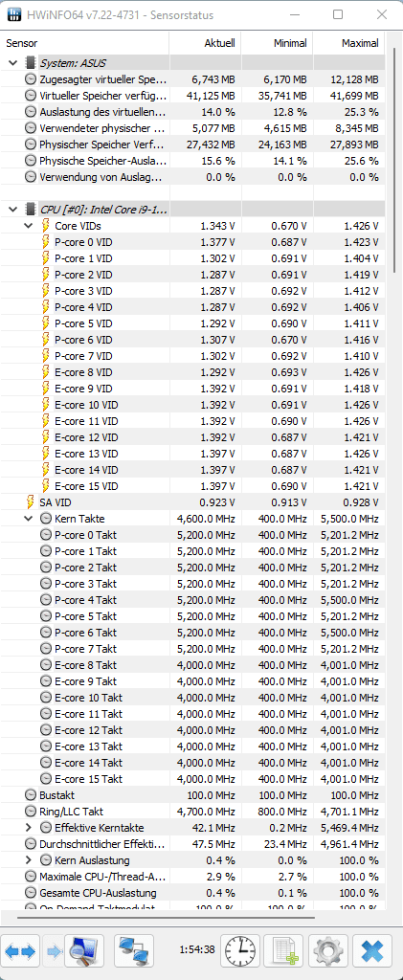The image size is (403, 980).
Task: Select the Ring/LLC Takt row
Action: click(192, 812)
